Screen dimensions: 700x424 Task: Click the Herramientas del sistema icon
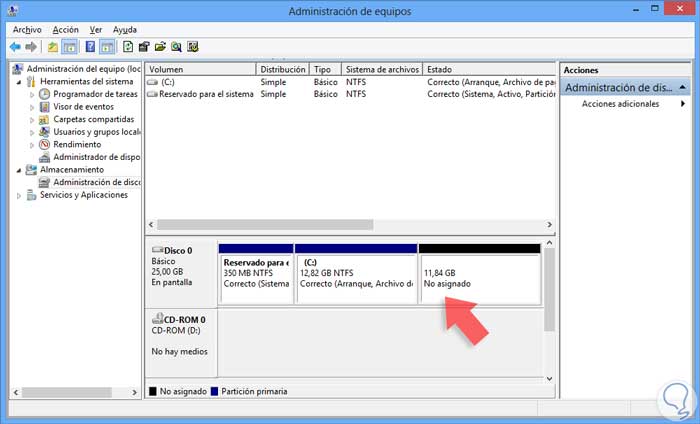point(31,82)
